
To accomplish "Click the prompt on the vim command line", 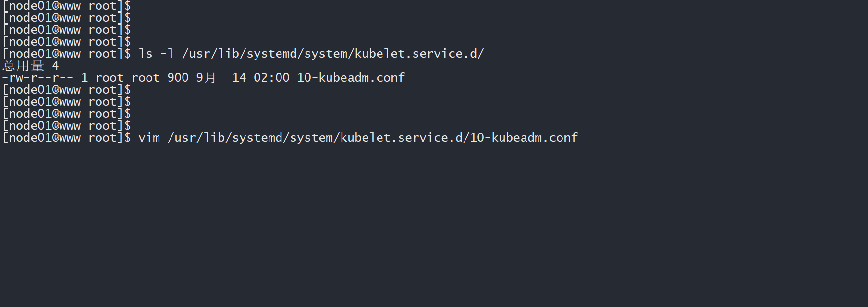I will click(66, 138).
